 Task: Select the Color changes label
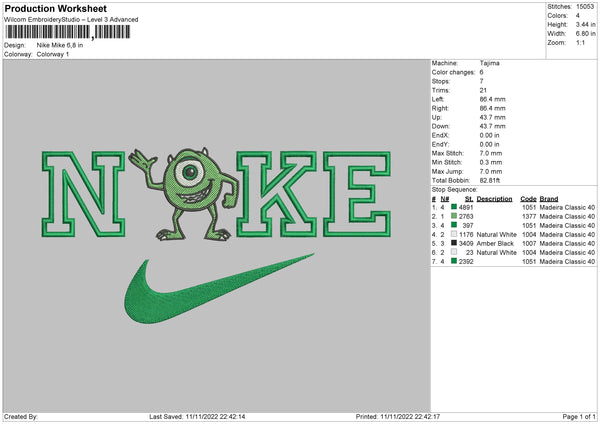pyautogui.click(x=453, y=72)
